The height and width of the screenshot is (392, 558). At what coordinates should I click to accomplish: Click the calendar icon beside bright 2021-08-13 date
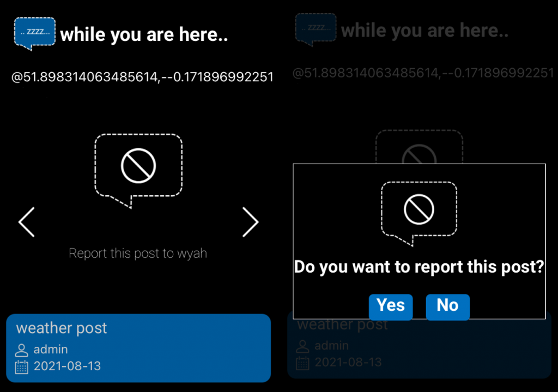click(21, 366)
